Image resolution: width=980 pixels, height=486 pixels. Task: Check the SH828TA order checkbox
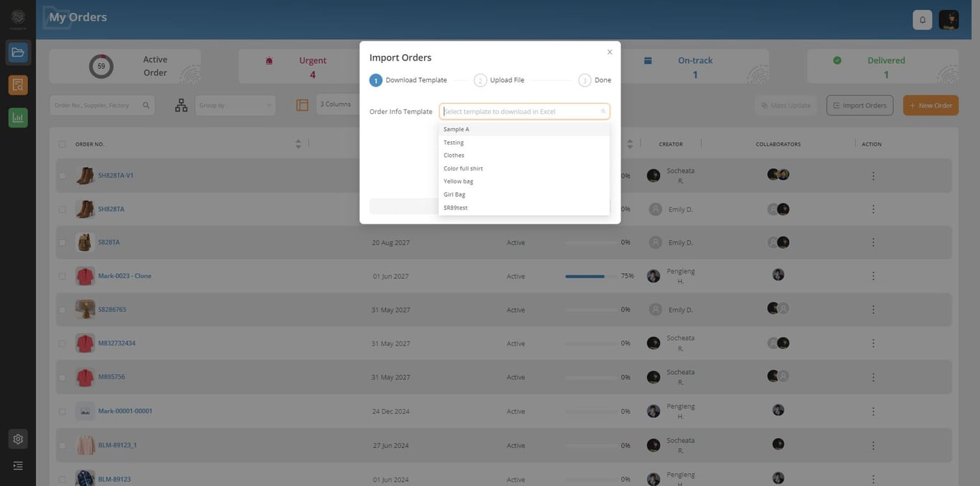pyautogui.click(x=62, y=209)
